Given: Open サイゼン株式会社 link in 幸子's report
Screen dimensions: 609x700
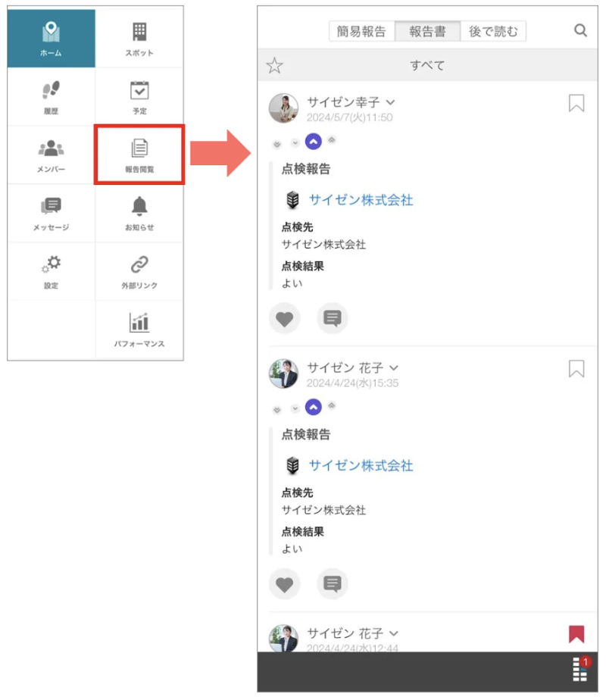Looking at the screenshot, I should (x=361, y=199).
